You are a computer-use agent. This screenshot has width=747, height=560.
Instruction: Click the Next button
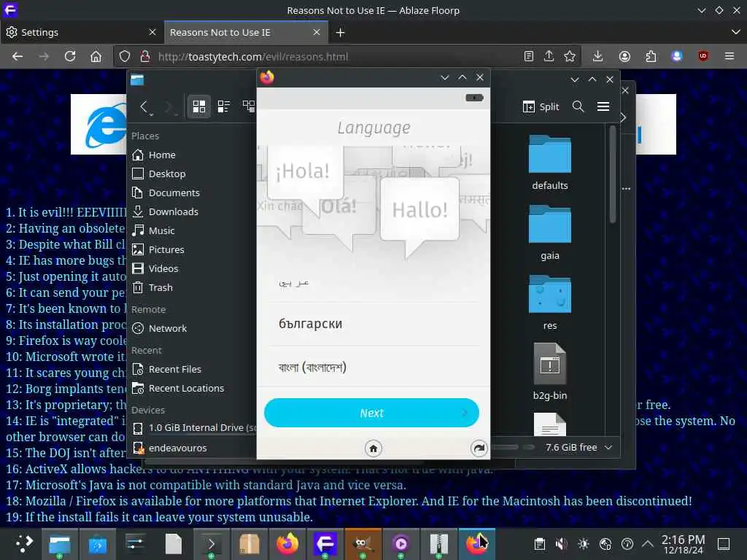pyautogui.click(x=371, y=413)
